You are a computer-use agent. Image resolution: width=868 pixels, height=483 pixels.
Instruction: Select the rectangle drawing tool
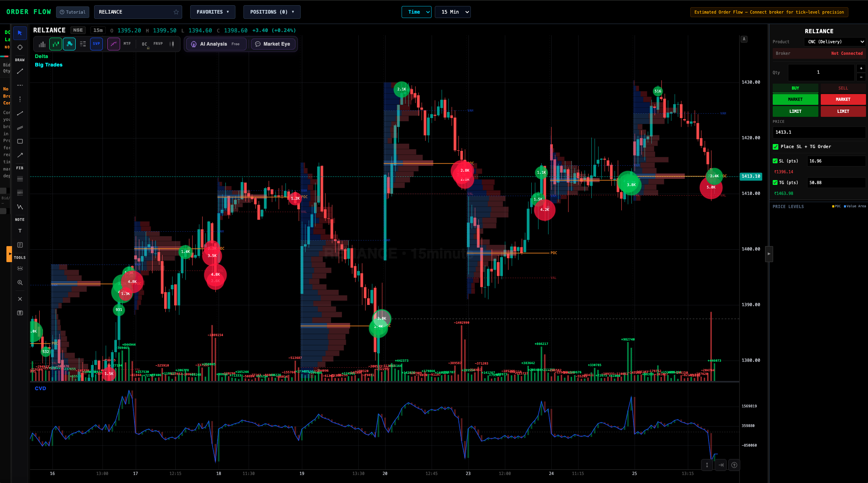[x=20, y=141]
